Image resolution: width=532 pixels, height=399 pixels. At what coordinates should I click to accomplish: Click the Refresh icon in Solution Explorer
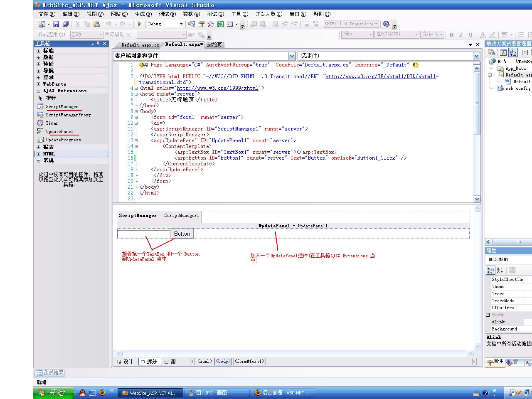point(503,52)
